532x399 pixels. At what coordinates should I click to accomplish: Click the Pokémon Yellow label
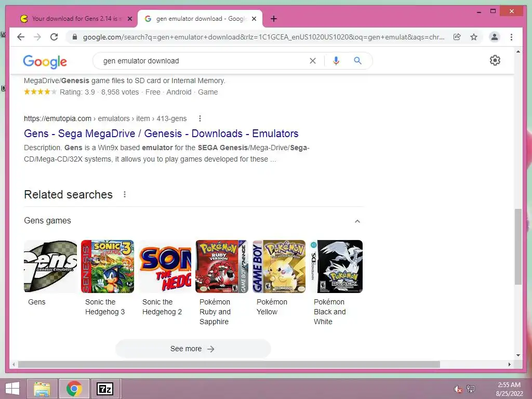(x=272, y=307)
